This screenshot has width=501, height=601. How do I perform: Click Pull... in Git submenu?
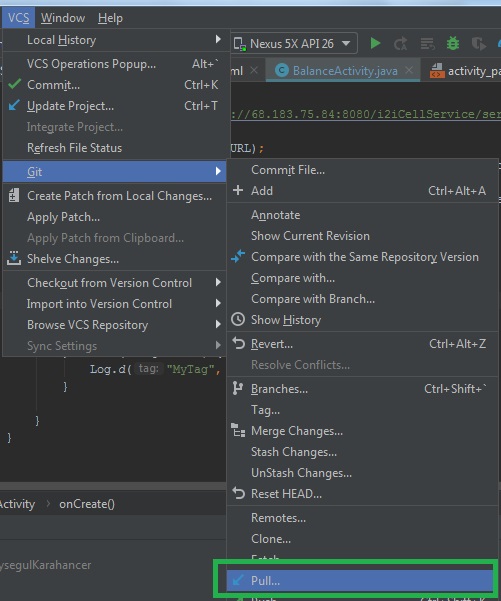[x=360, y=580]
